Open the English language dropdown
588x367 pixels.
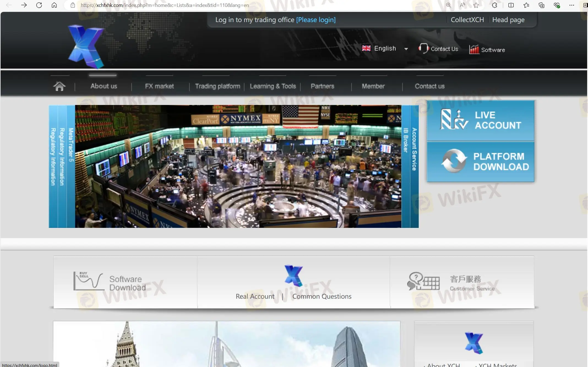click(406, 49)
